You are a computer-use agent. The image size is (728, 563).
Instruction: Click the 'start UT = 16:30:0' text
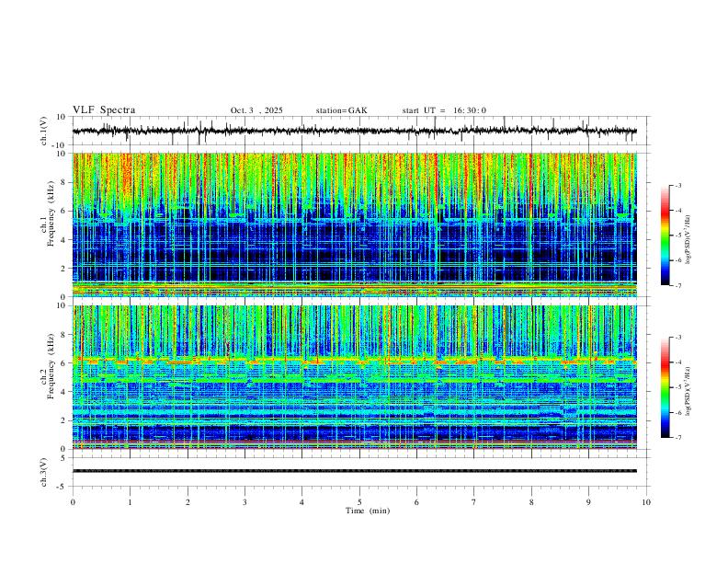pyautogui.click(x=444, y=110)
